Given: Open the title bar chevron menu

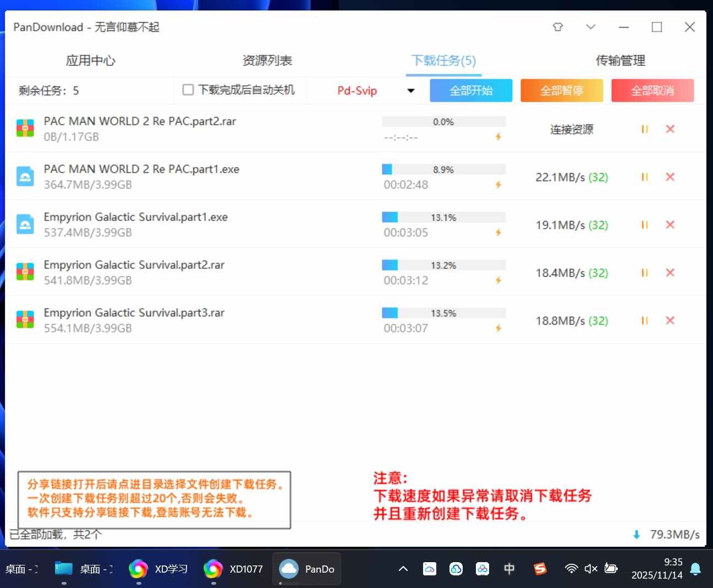Looking at the screenshot, I should [590, 27].
